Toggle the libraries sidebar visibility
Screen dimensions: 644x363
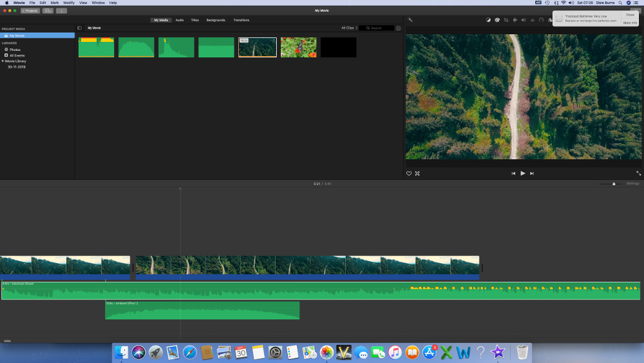80,28
